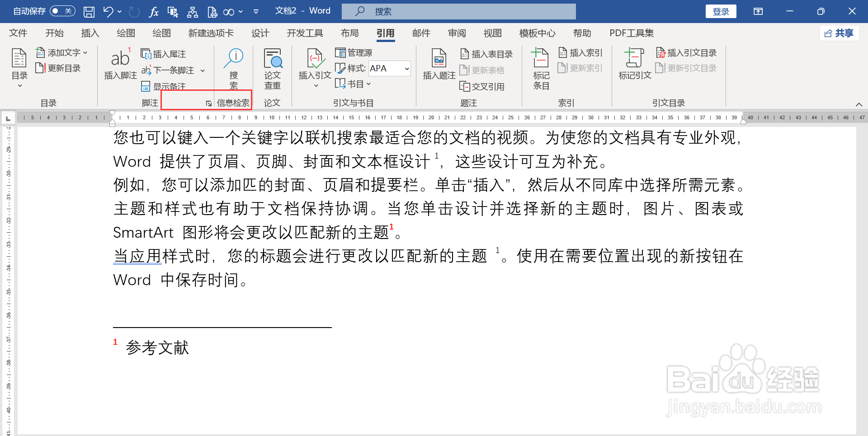868x436 pixels.
Task: Click the Undo arrow icon
Action: click(108, 11)
